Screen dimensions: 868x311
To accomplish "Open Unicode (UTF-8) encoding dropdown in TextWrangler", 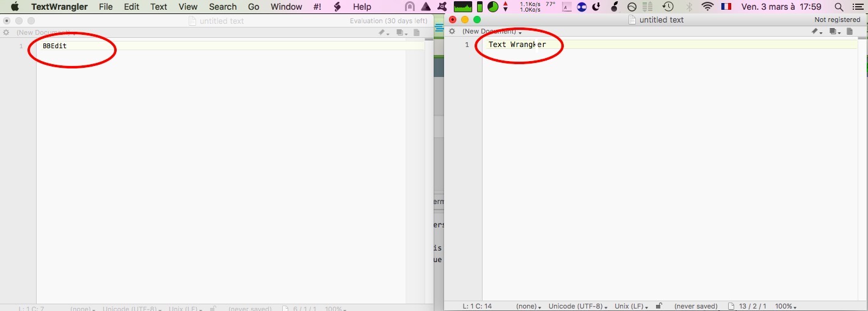I will coord(578,306).
